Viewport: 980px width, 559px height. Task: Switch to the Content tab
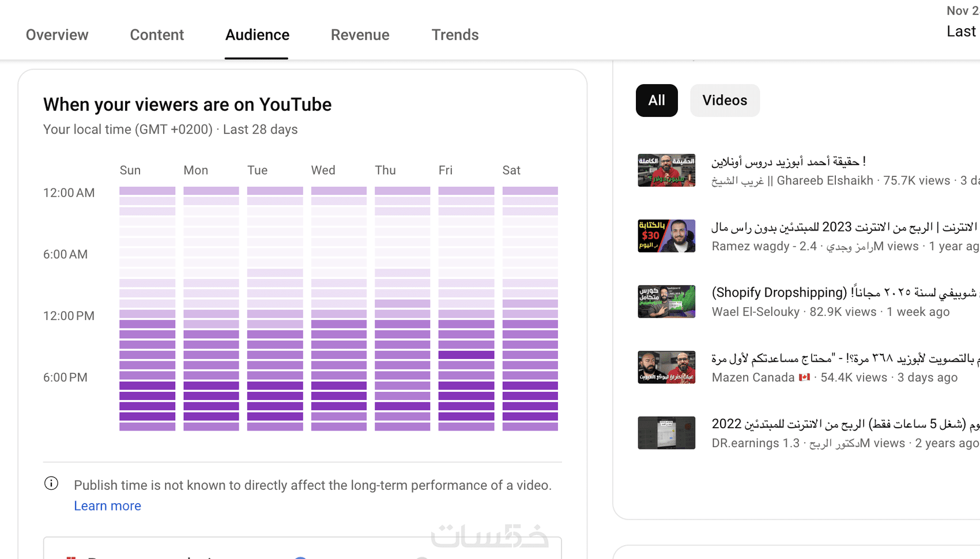tap(157, 35)
